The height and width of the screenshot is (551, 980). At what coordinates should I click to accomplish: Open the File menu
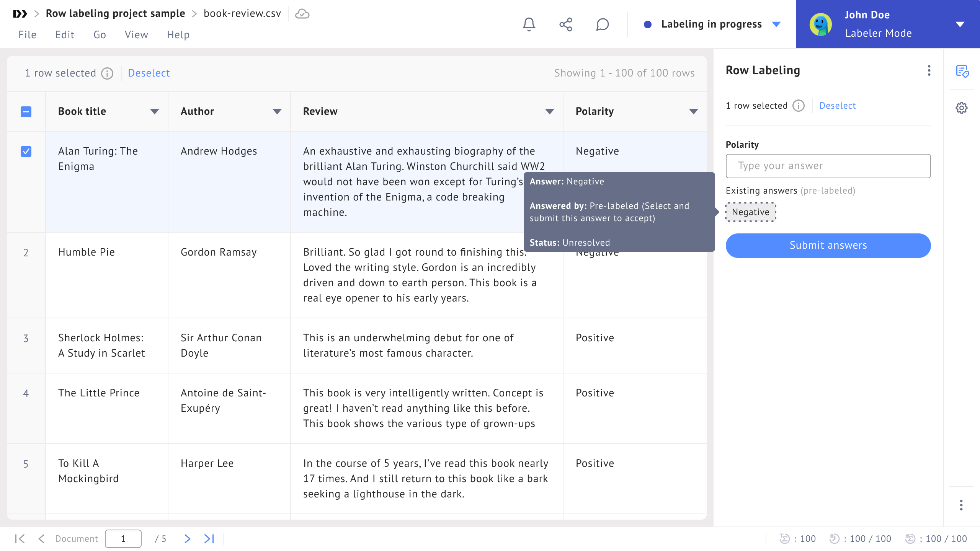click(x=27, y=35)
